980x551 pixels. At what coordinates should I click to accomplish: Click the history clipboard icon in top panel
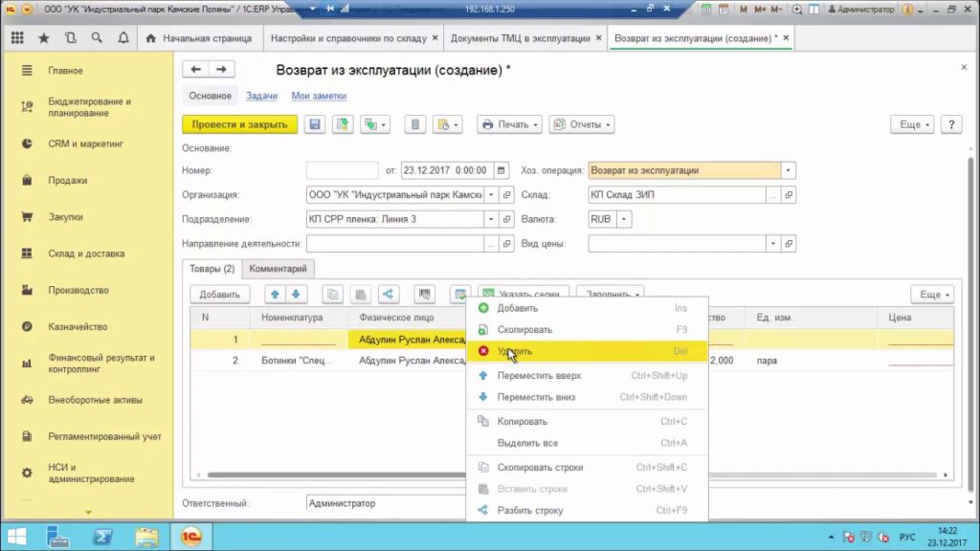(71, 38)
